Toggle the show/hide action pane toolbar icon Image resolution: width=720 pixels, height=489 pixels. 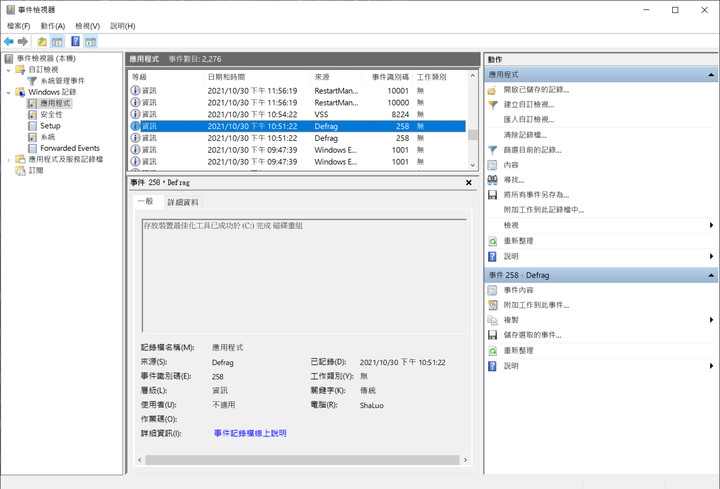pos(90,41)
